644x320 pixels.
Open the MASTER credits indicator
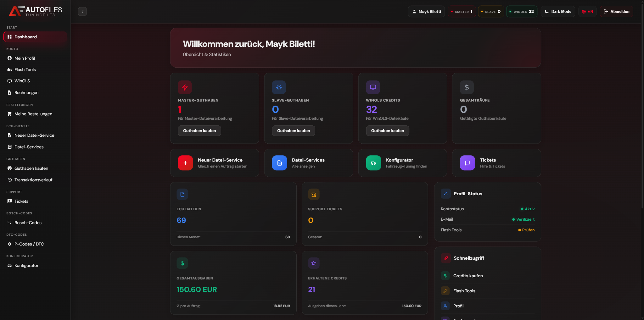pyautogui.click(x=462, y=11)
